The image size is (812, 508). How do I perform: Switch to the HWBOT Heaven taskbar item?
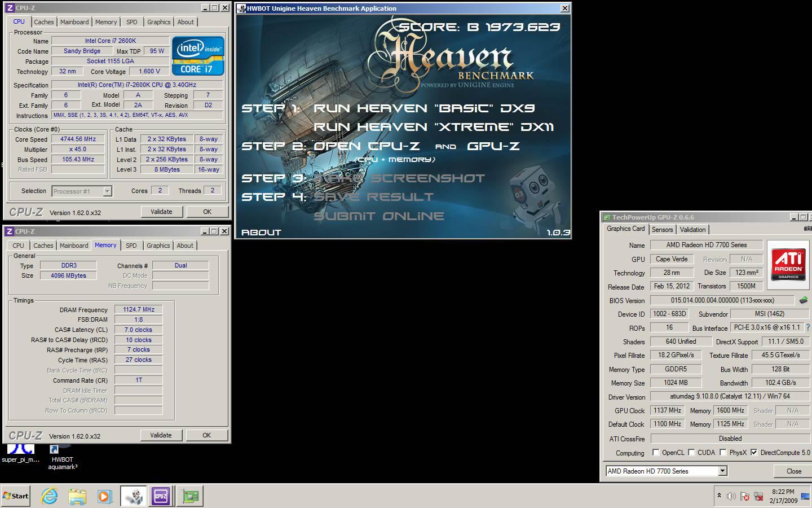[134, 496]
